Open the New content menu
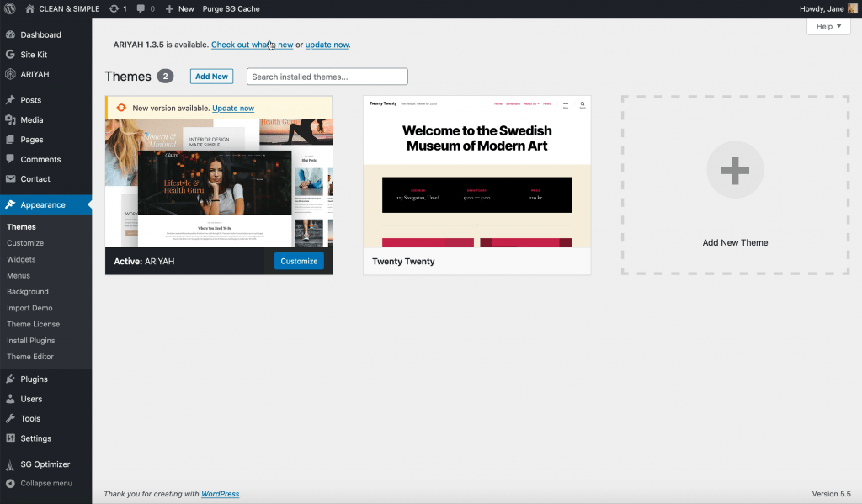 (179, 8)
